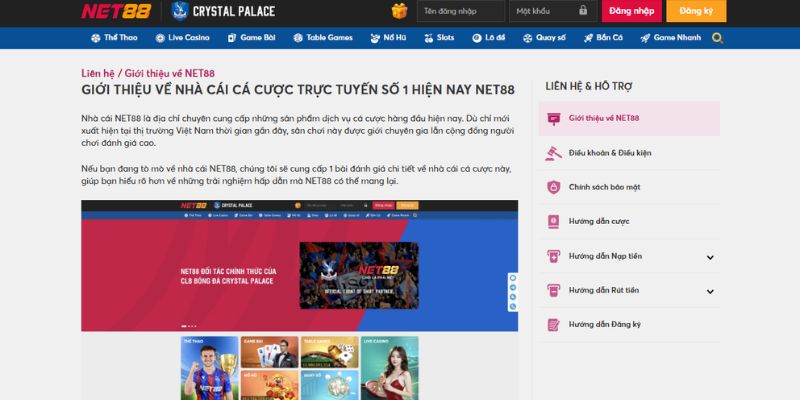Click the book icon Hướng dẫn cược
This screenshot has width=800, height=400.
(554, 221)
